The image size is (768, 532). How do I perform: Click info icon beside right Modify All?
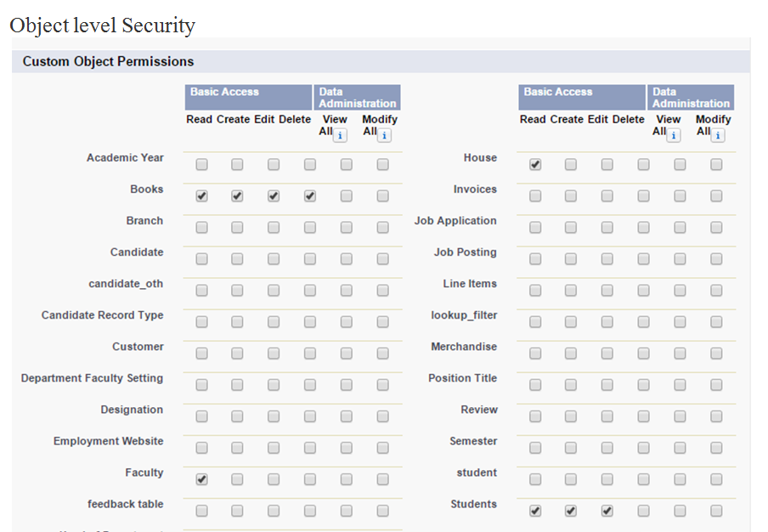718,135
